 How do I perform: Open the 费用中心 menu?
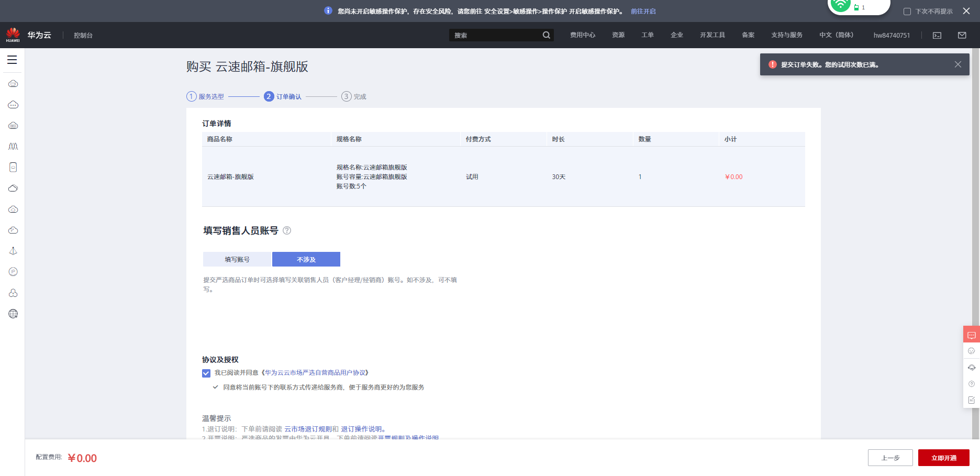pos(583,35)
